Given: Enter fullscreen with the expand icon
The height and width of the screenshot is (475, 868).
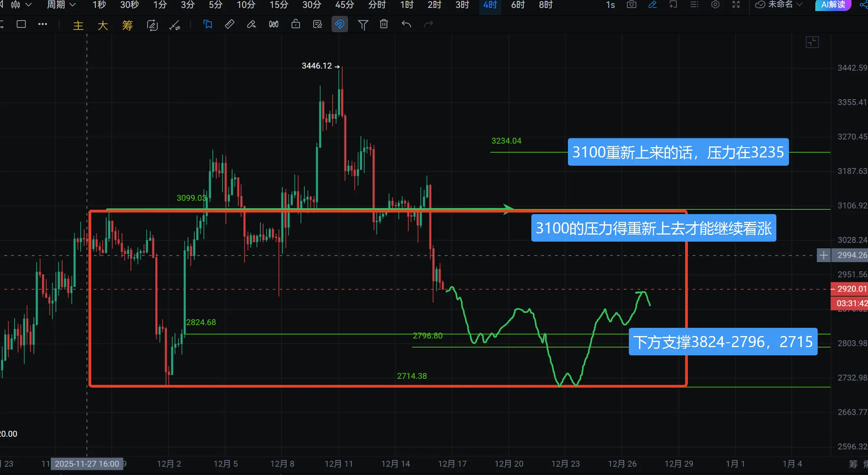Looking at the screenshot, I should [x=736, y=5].
